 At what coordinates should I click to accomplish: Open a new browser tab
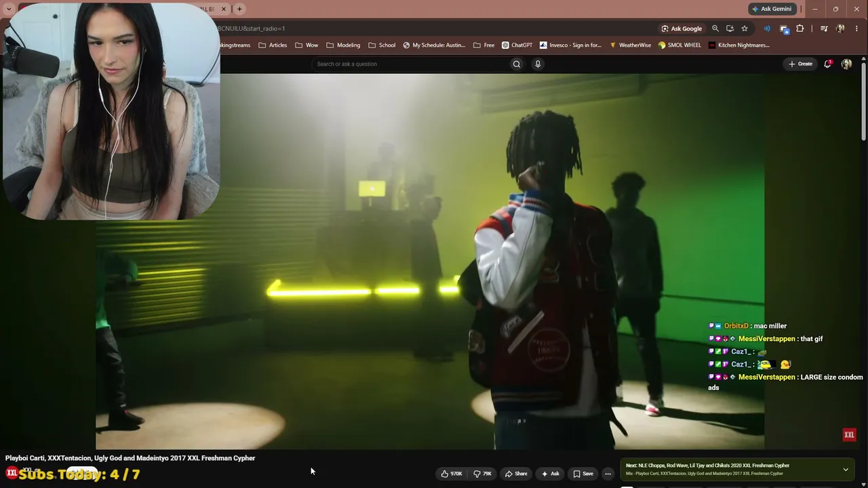[x=239, y=9]
